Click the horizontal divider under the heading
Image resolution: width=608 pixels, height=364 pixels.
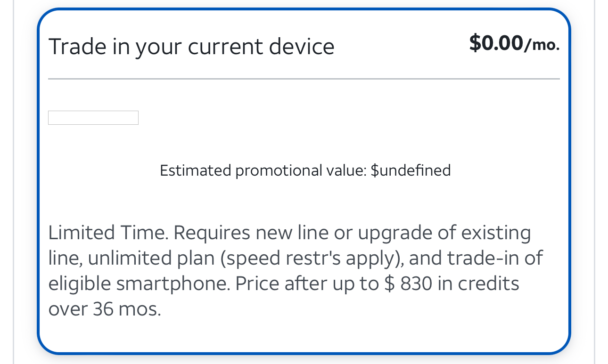pyautogui.click(x=304, y=79)
